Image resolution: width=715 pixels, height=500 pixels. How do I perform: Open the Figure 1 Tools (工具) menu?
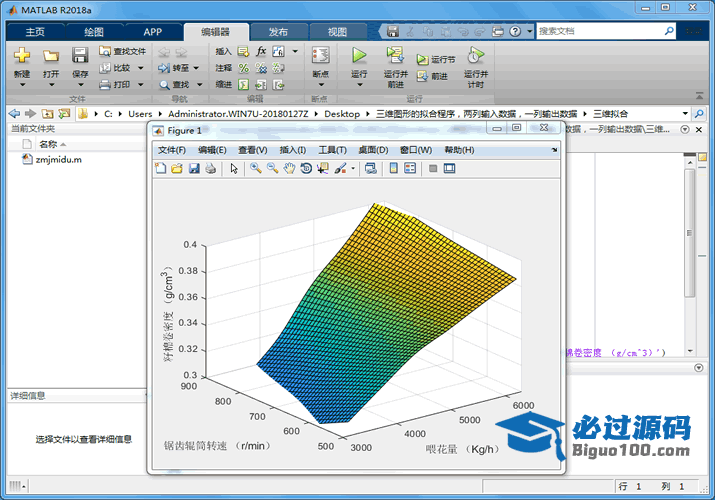coord(332,150)
